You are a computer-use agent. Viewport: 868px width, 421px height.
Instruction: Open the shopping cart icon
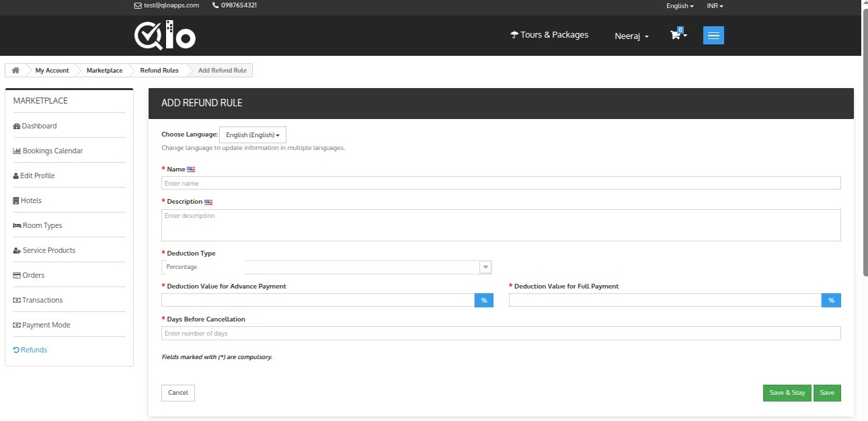pyautogui.click(x=676, y=35)
